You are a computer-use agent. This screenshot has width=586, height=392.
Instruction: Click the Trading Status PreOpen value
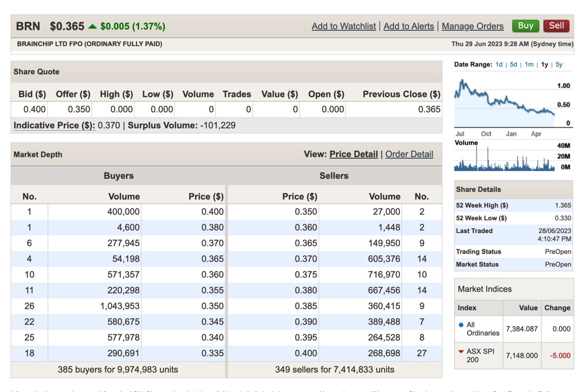point(558,252)
